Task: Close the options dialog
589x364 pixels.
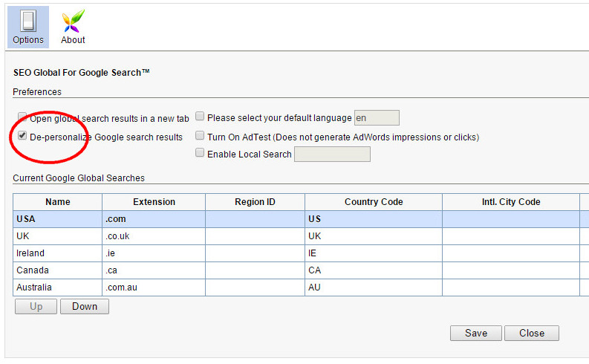Action: click(x=532, y=334)
